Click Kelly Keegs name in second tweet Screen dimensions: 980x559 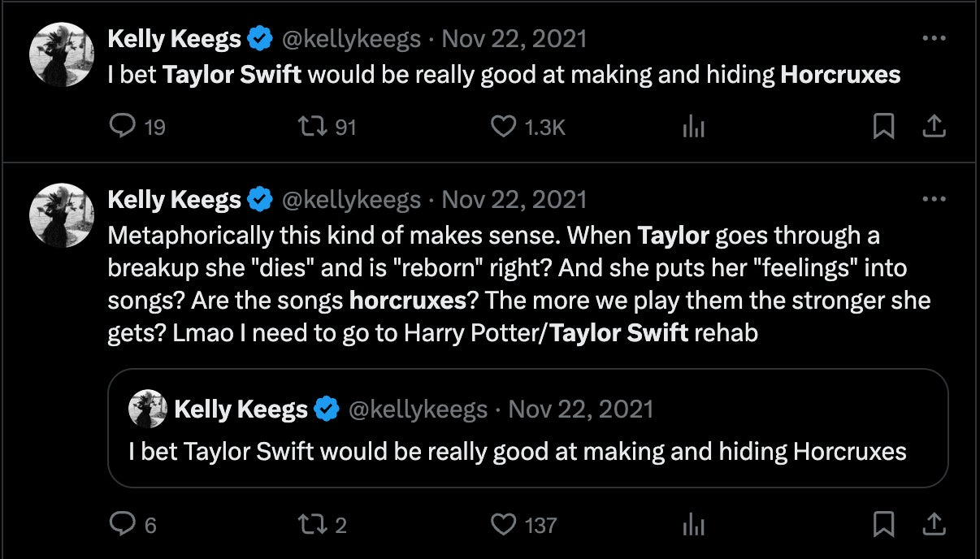(175, 199)
